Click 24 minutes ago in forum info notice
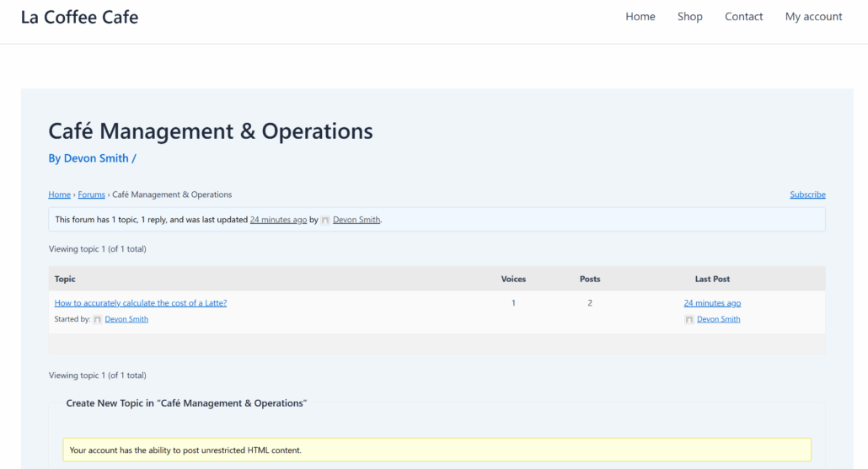Screen dimensions: 868x469 click(x=278, y=220)
